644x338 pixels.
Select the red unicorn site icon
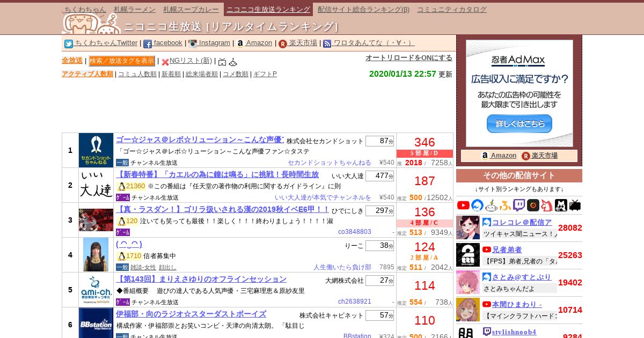pos(547,205)
